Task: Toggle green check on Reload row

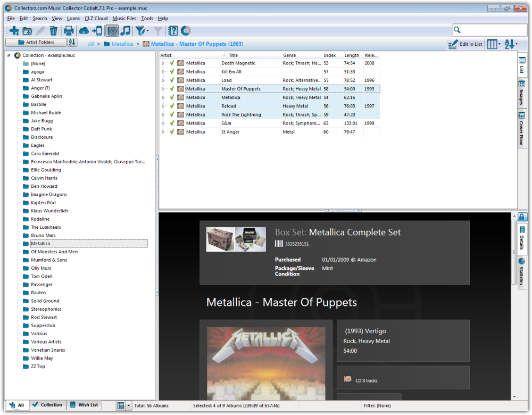Action: pos(172,106)
